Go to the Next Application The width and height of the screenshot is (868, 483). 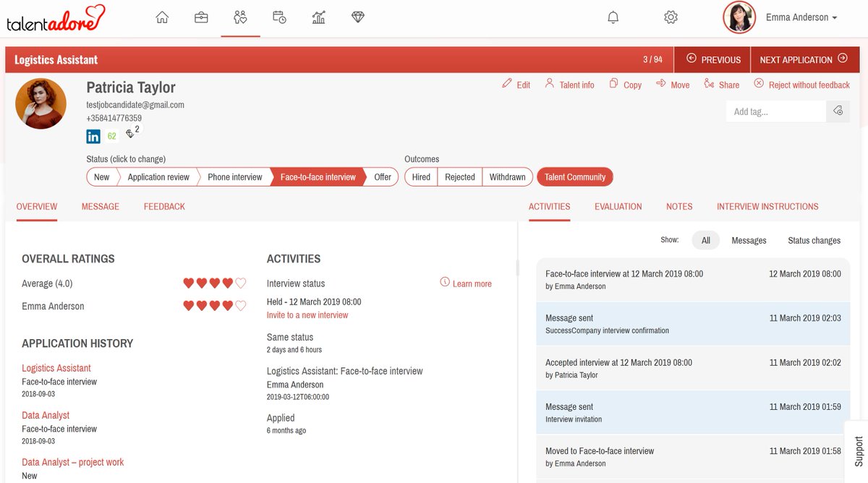tap(804, 59)
